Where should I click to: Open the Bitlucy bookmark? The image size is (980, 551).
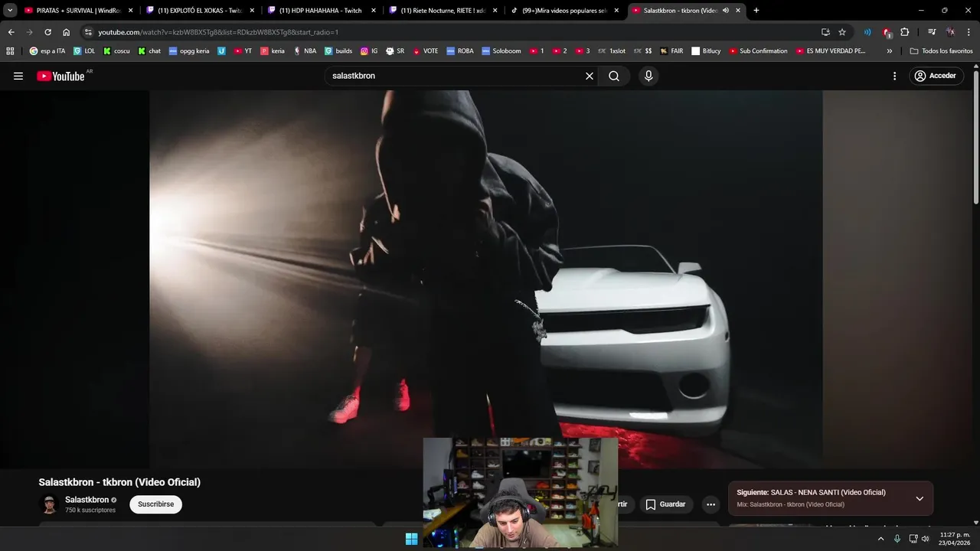click(x=706, y=51)
